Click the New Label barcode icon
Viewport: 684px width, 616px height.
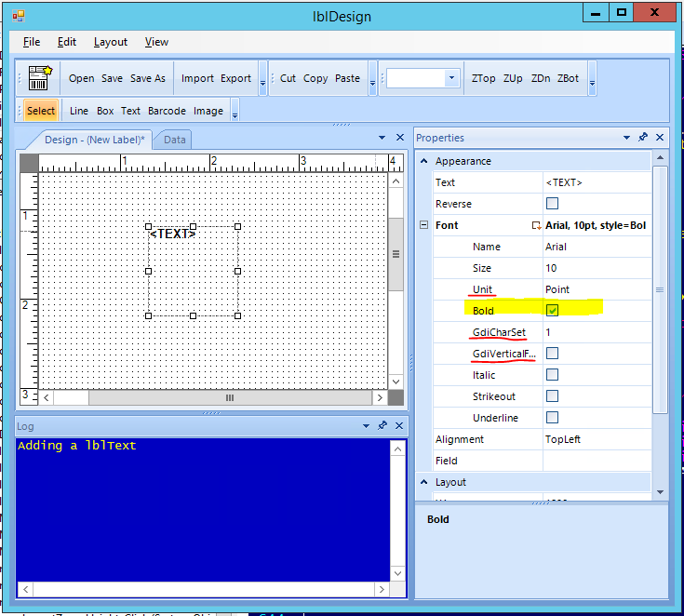pyautogui.click(x=40, y=77)
